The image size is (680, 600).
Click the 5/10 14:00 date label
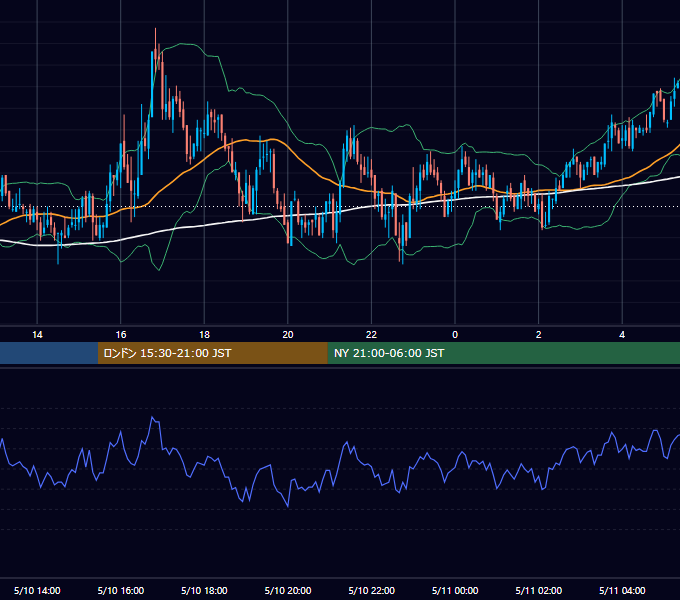pyautogui.click(x=37, y=590)
